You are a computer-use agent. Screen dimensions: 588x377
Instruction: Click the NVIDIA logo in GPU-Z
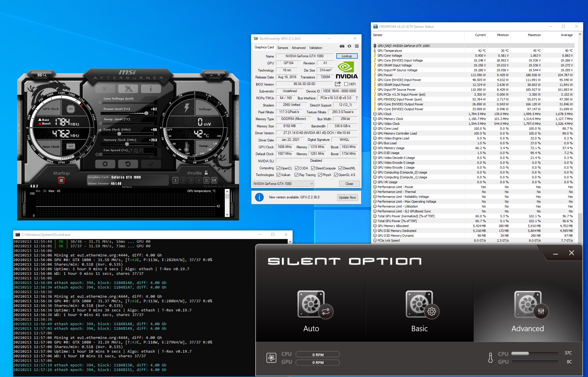click(346, 70)
